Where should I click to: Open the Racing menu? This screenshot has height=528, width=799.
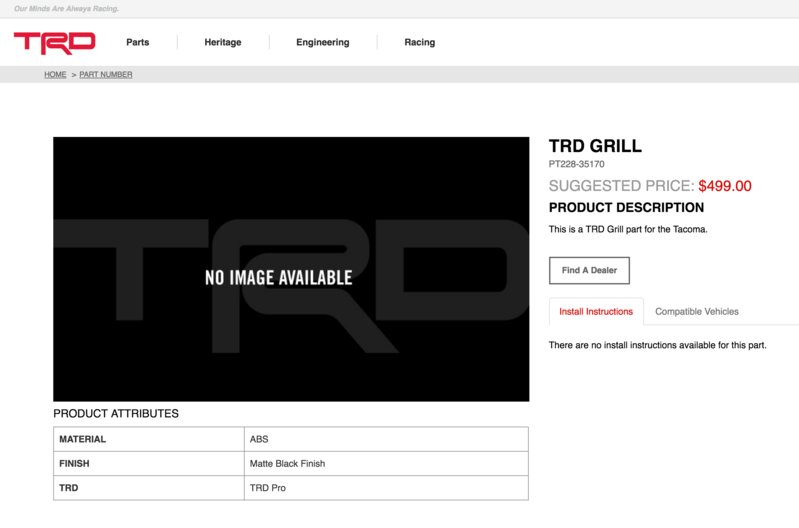click(x=419, y=42)
